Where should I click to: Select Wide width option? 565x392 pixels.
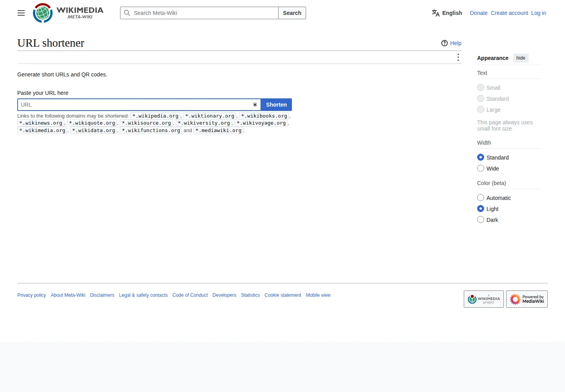(481, 168)
